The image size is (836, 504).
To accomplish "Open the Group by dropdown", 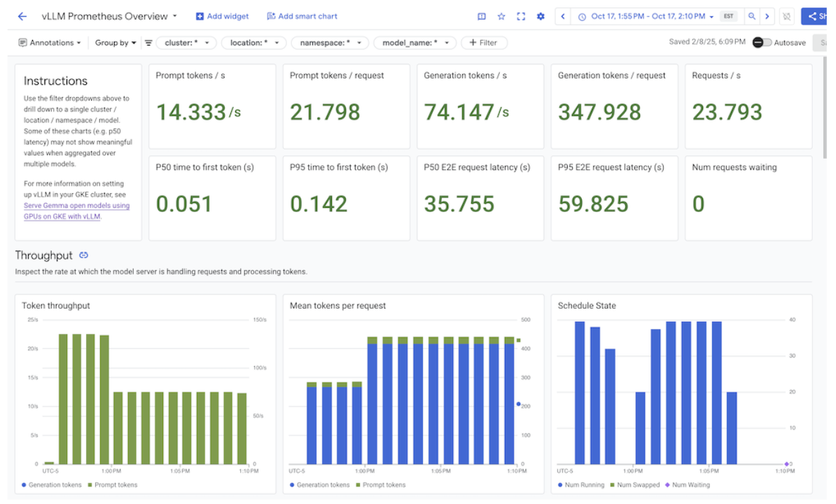I will [115, 42].
